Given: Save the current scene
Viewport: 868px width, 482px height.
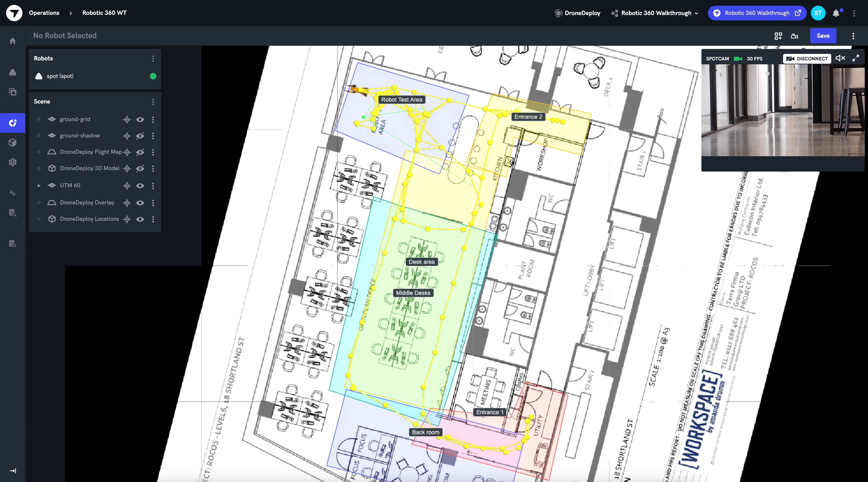Looking at the screenshot, I should click(x=823, y=36).
